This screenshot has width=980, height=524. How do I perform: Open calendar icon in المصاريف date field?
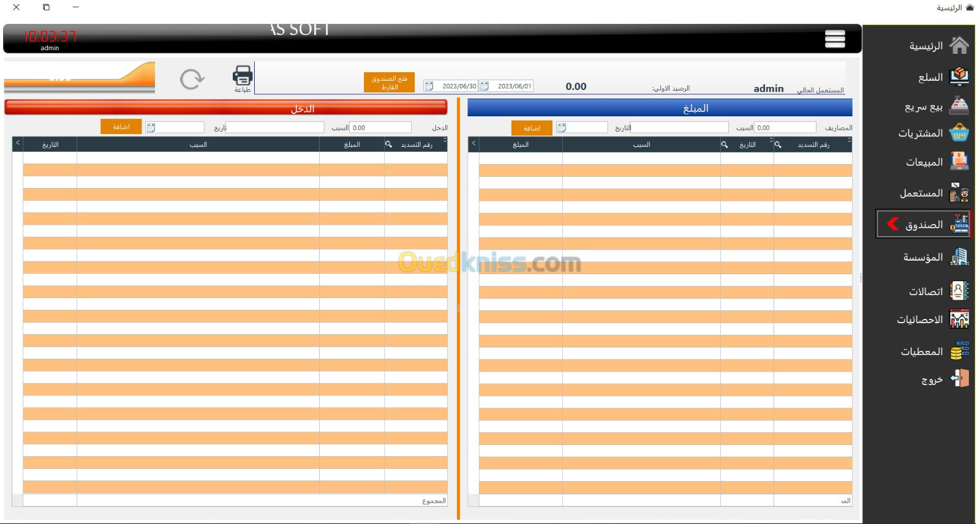pyautogui.click(x=562, y=127)
